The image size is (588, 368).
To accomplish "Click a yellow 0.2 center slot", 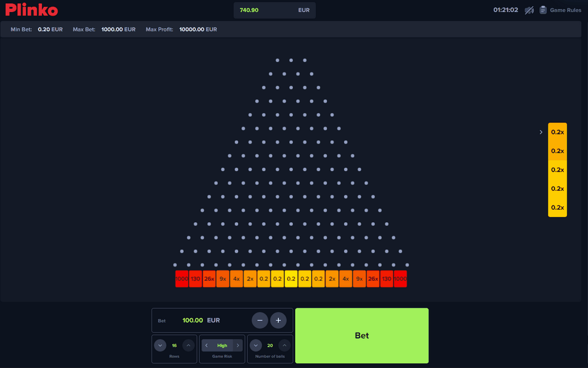I will [x=291, y=278].
